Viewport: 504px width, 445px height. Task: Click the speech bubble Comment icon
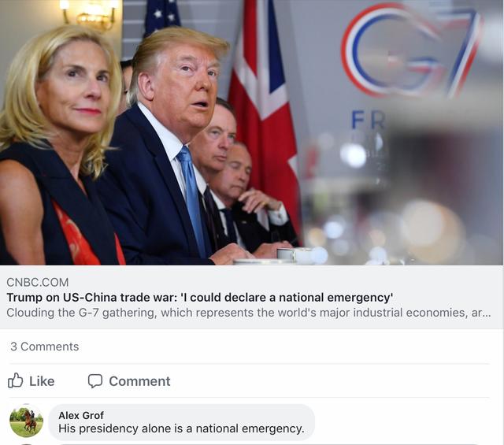[x=95, y=381]
